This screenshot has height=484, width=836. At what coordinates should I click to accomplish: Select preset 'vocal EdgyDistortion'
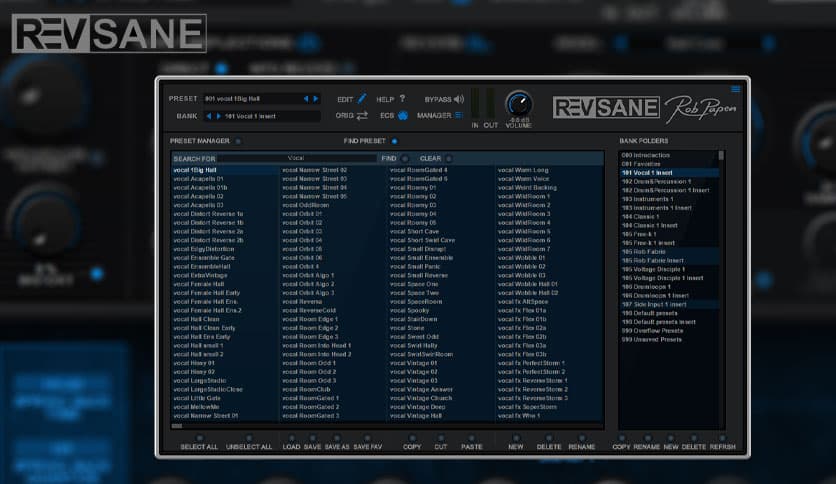[x=204, y=249]
